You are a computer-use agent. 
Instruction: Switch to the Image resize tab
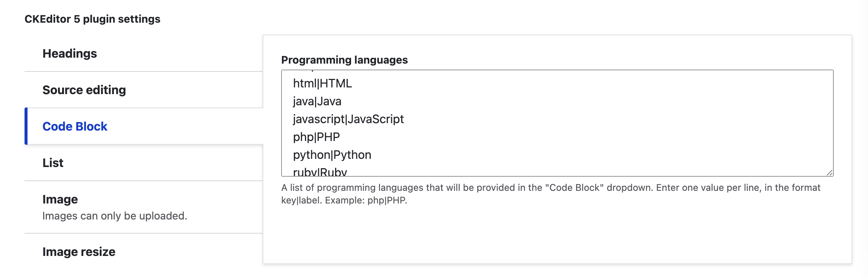click(144, 252)
